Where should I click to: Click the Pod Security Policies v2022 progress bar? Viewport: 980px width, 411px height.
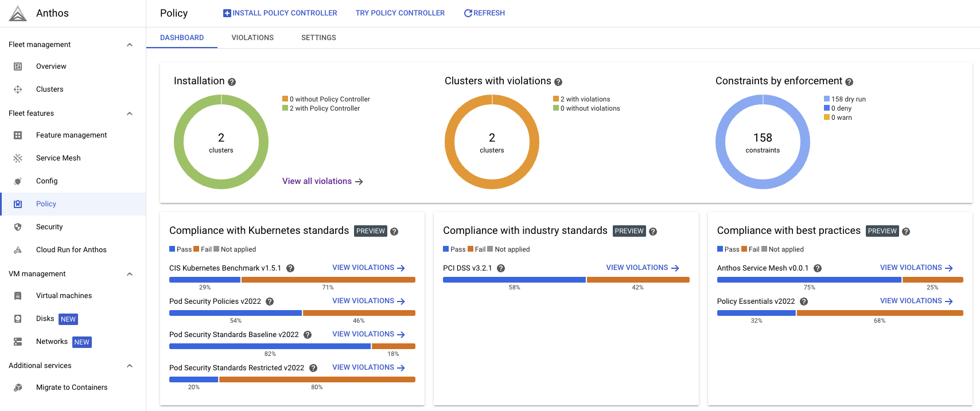pos(292,313)
